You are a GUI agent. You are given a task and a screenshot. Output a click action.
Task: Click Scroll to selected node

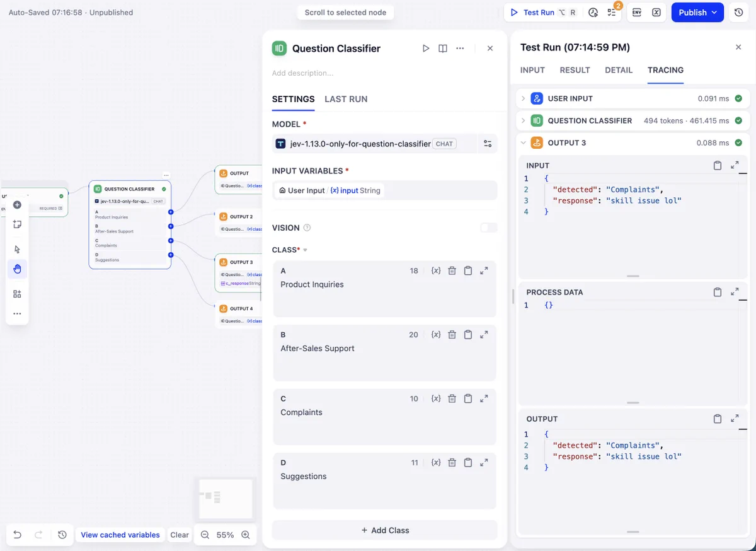[x=345, y=13]
